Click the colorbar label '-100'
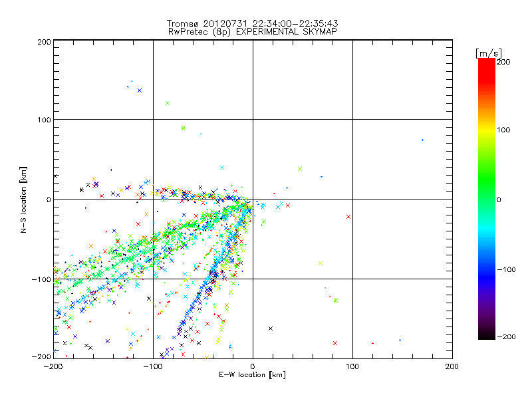Screen dimensions: 532x399 point(506,269)
